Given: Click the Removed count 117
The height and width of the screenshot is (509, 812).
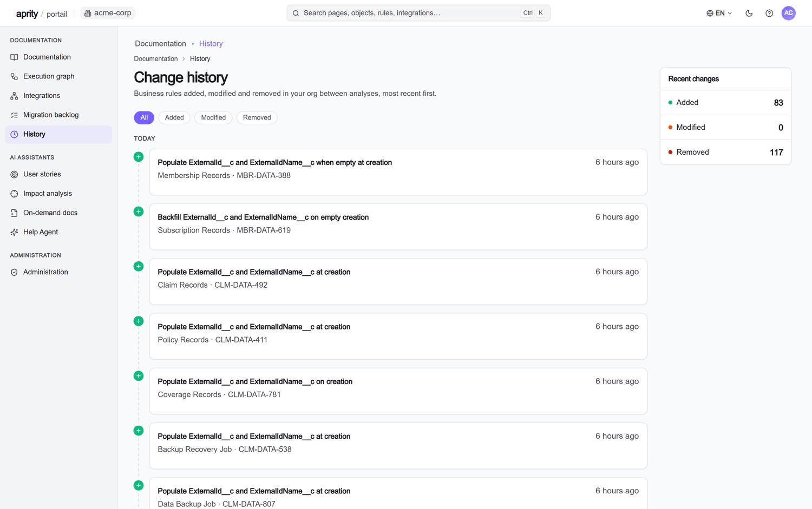Looking at the screenshot, I should (776, 153).
